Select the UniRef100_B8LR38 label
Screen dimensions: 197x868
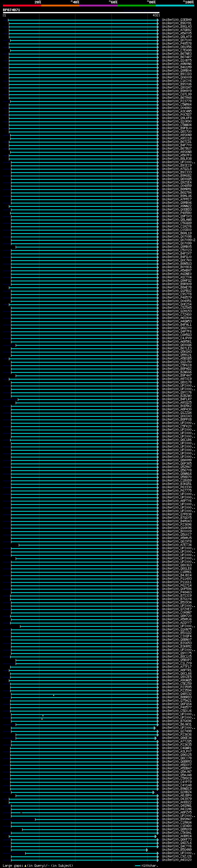pos(176,159)
